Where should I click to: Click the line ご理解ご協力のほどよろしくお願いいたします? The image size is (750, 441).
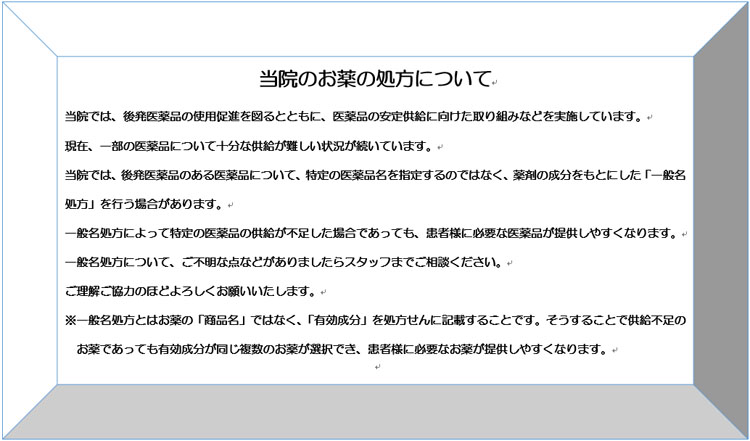tap(191, 291)
